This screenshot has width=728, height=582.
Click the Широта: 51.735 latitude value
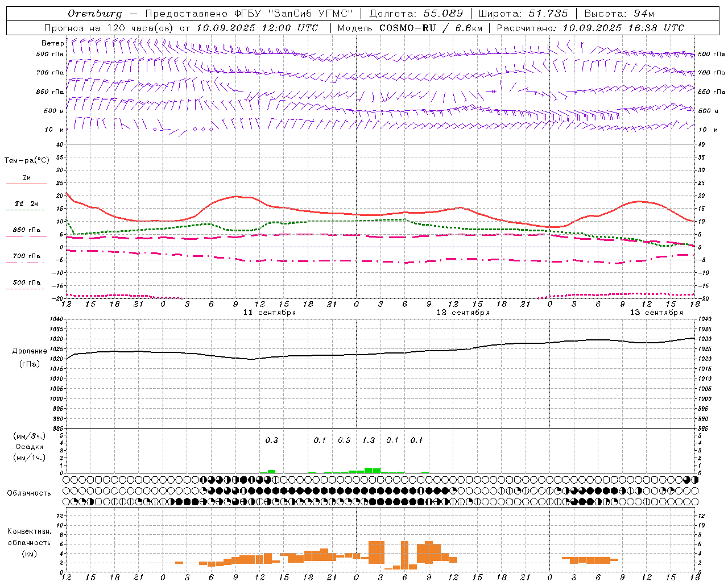pos(523,14)
